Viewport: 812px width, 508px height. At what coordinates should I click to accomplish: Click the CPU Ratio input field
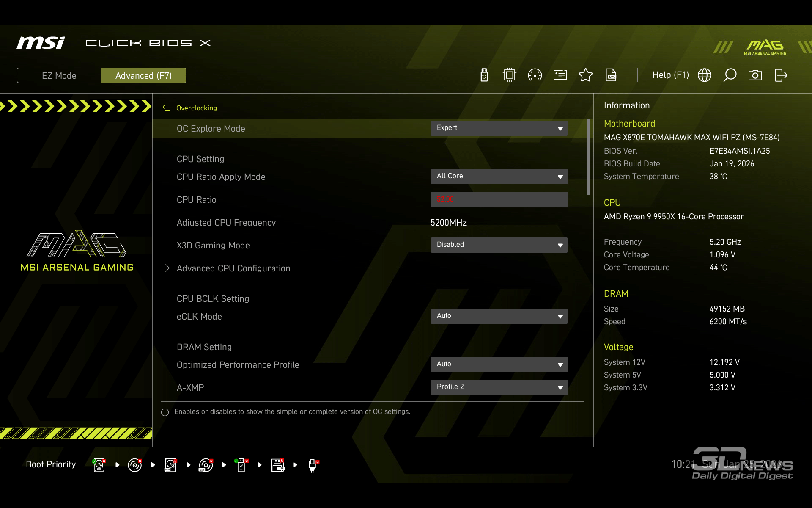(x=499, y=199)
